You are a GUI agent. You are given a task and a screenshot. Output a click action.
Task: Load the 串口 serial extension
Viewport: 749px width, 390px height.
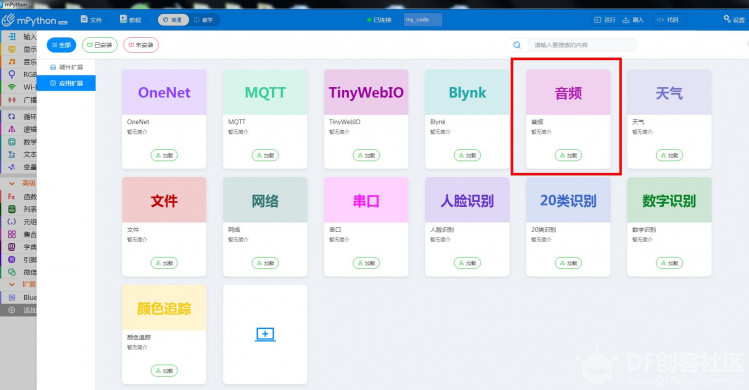point(366,263)
